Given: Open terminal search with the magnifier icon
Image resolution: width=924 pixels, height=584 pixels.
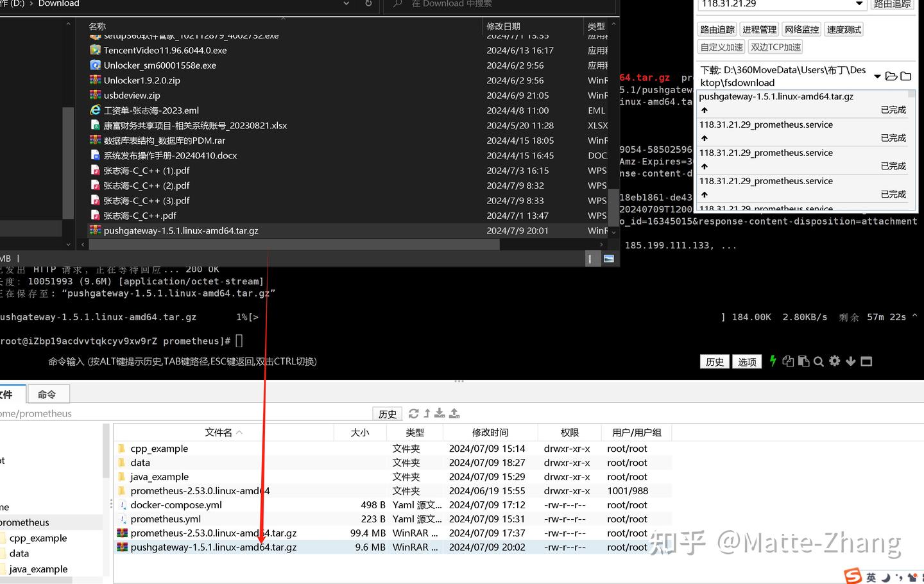Looking at the screenshot, I should tap(819, 361).
